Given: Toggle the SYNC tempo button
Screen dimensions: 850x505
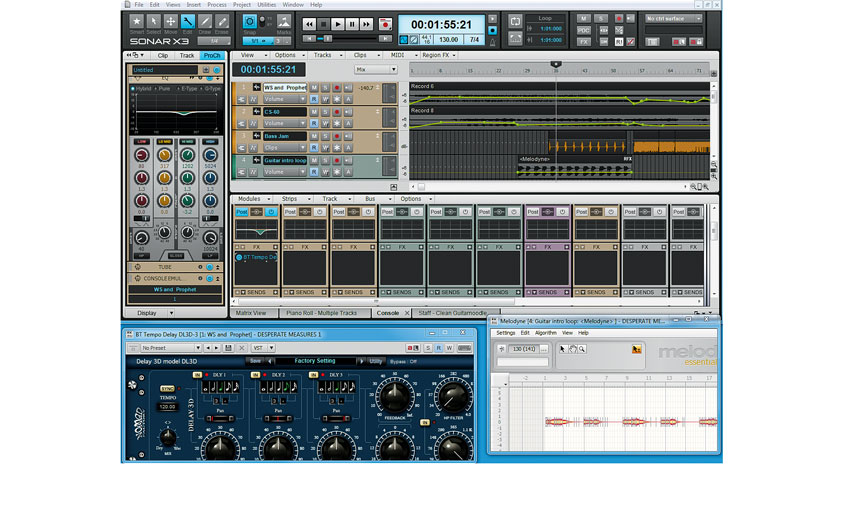Looking at the screenshot, I should [x=168, y=389].
